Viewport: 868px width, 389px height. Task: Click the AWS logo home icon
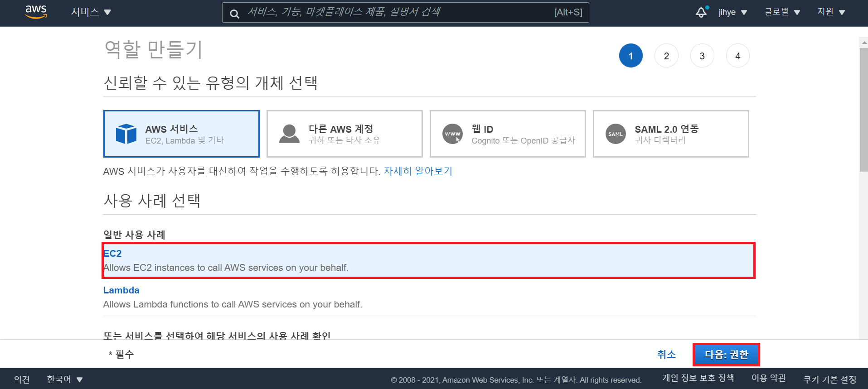36,12
